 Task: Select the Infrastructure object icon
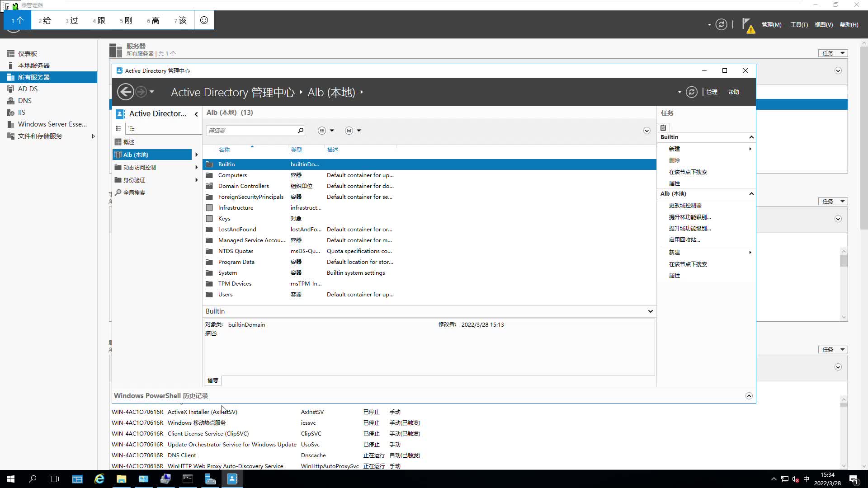click(209, 208)
